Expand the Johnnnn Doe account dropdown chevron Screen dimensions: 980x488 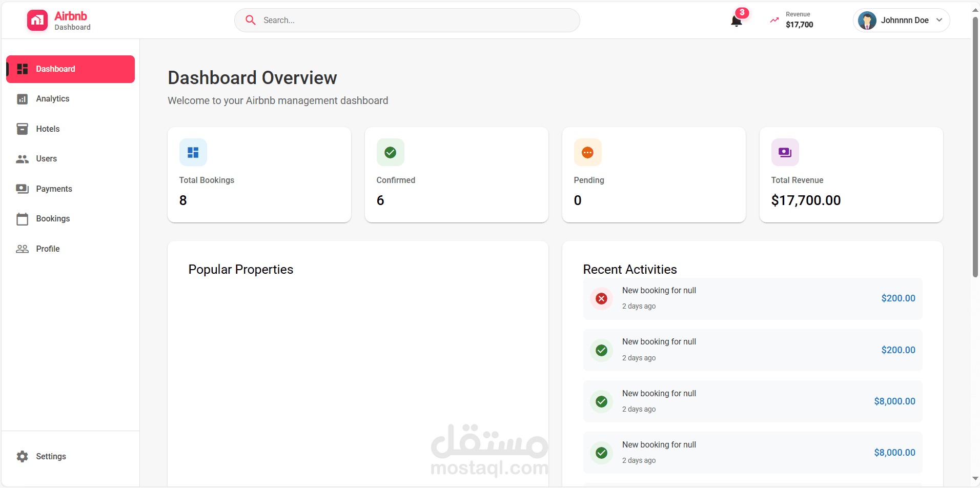pos(940,20)
